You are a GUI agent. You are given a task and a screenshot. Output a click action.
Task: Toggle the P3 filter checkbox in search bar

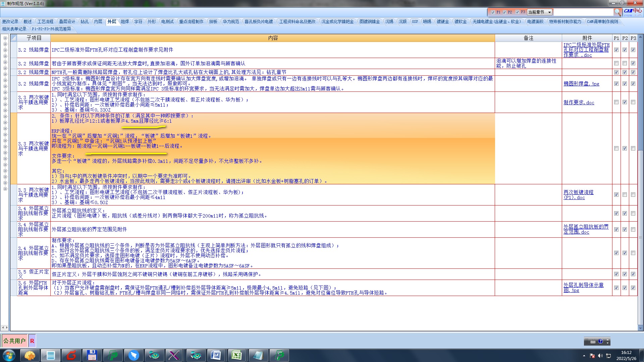[517, 12]
